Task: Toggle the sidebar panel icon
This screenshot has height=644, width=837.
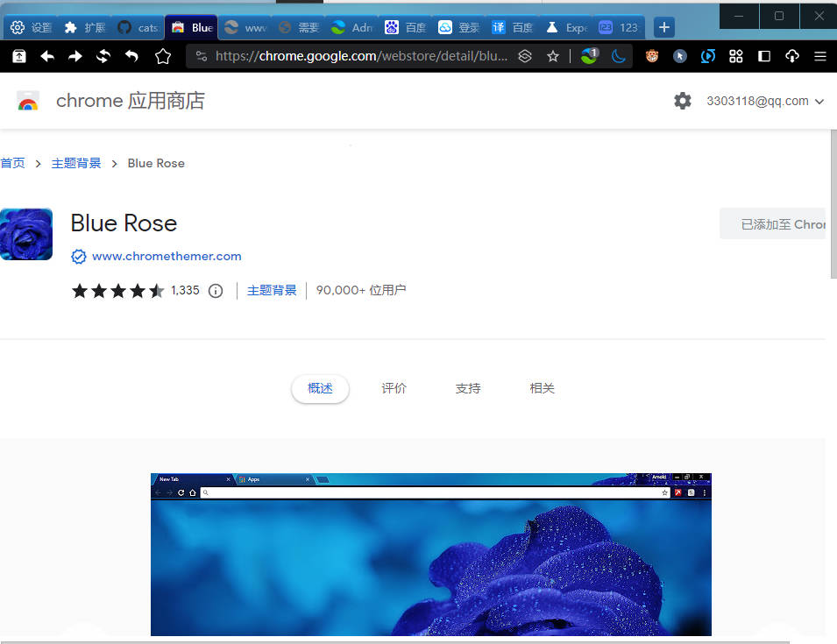Action: [764, 56]
